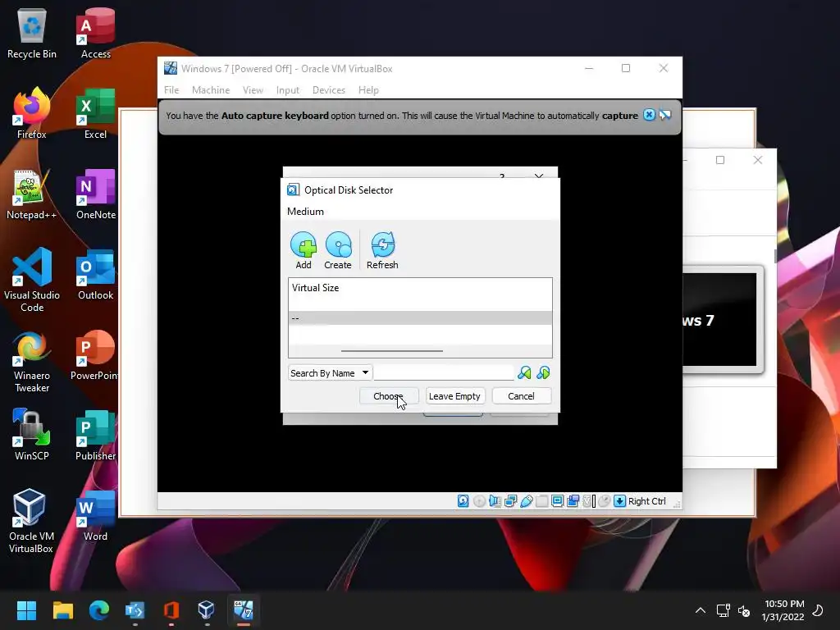The width and height of the screenshot is (840, 630).
Task: Click the shared folders status bar icon
Action: point(542,501)
